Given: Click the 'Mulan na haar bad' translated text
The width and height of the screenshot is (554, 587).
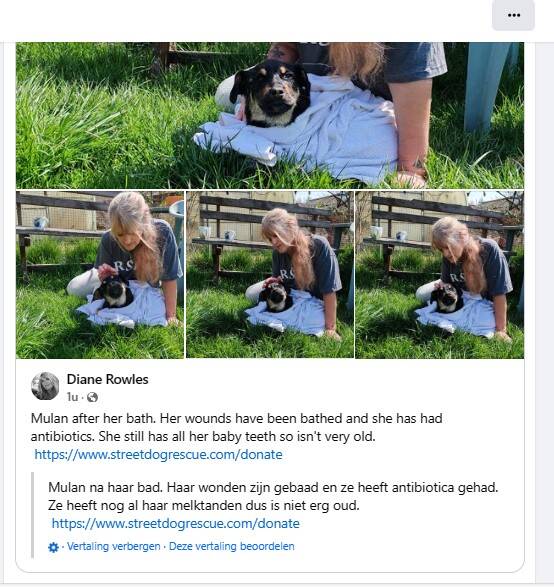Looking at the screenshot, I should [x=106, y=487].
